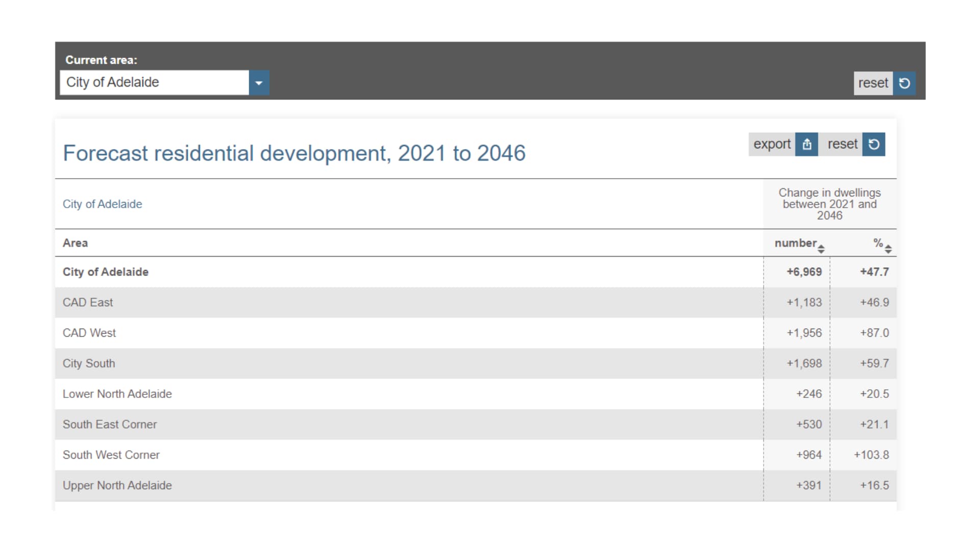
Task: Click the +6,969 total dwellings value
Action: pos(804,272)
